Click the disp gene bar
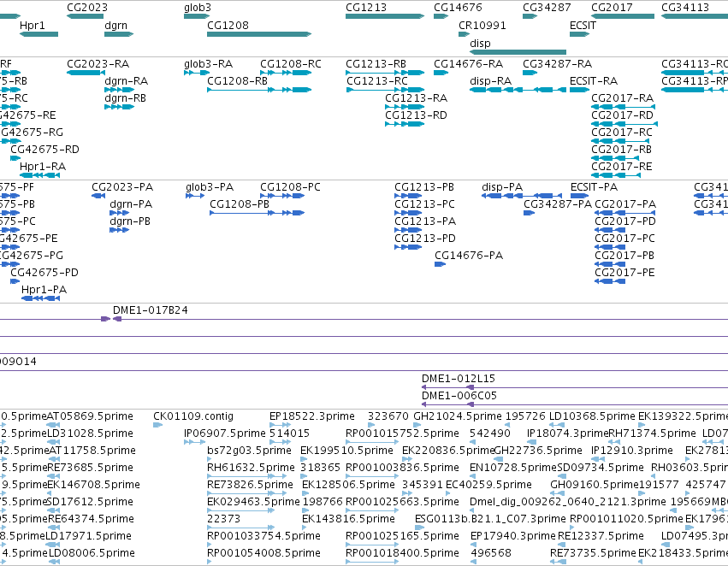Viewport: 728px width, 566px height. point(518,51)
